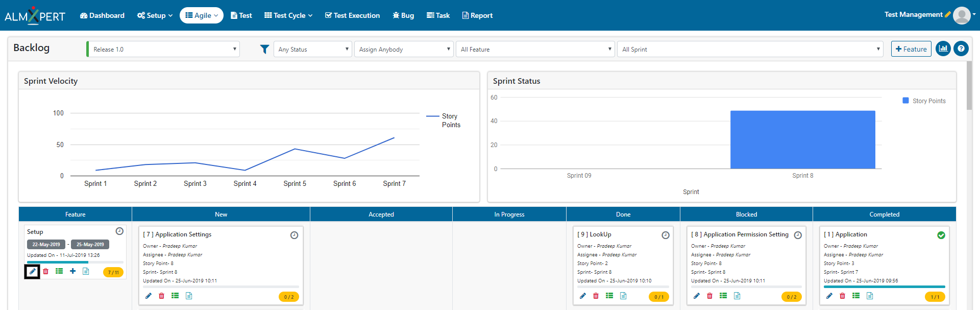Image resolution: width=980 pixels, height=310 pixels.
Task: Go to the Dashboard menu item
Action: point(102,15)
